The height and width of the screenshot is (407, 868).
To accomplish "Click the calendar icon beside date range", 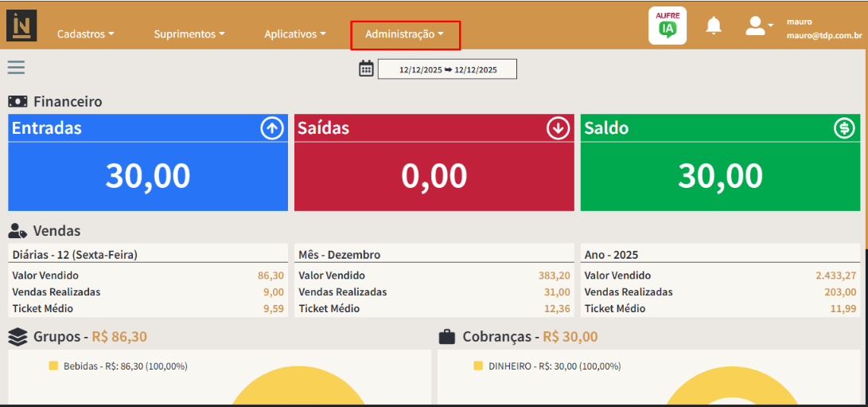I will tap(366, 68).
